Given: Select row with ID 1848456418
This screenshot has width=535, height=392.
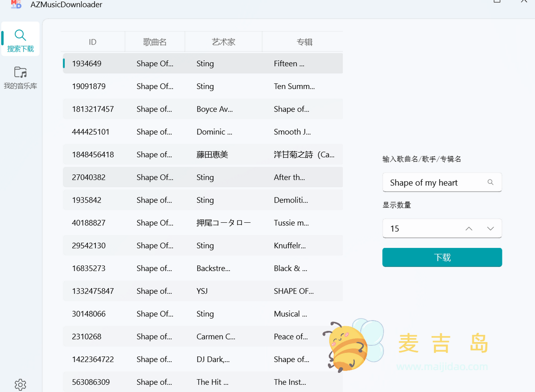Looking at the screenshot, I should point(203,154).
